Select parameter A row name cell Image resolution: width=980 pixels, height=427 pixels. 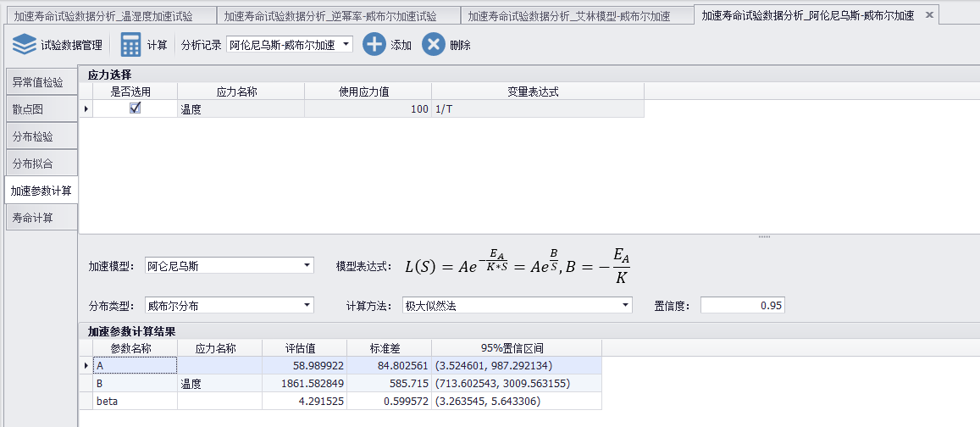[x=135, y=365]
